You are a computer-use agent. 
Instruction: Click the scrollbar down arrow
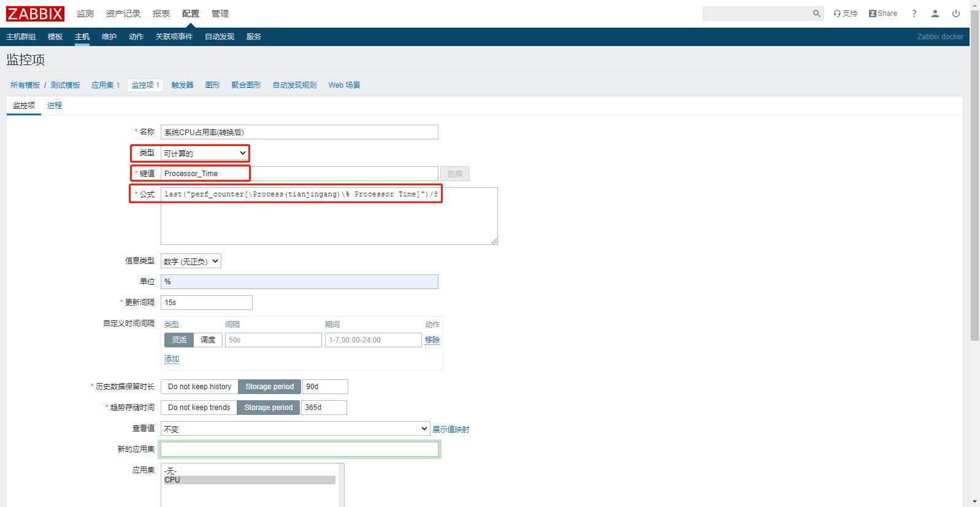pos(974,502)
